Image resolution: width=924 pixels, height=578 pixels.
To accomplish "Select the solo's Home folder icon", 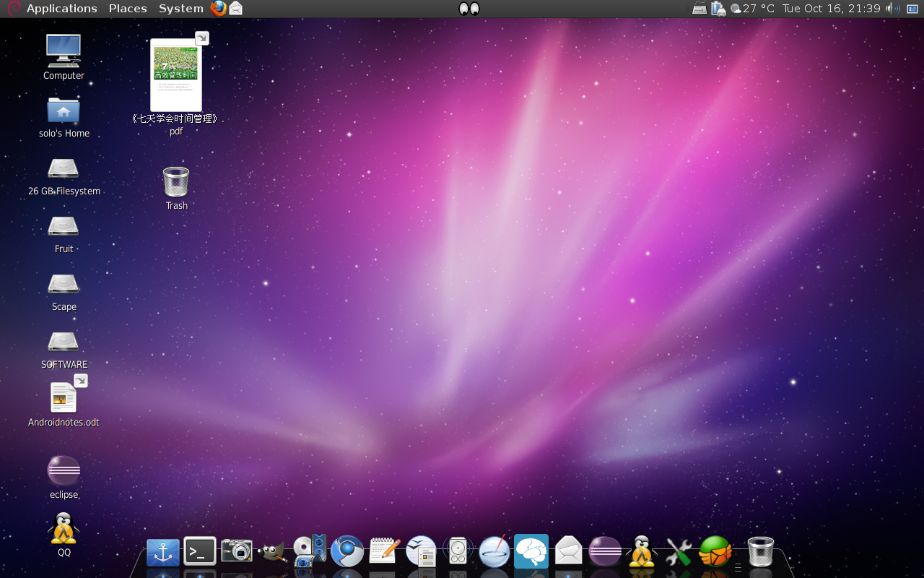I will pos(64,111).
